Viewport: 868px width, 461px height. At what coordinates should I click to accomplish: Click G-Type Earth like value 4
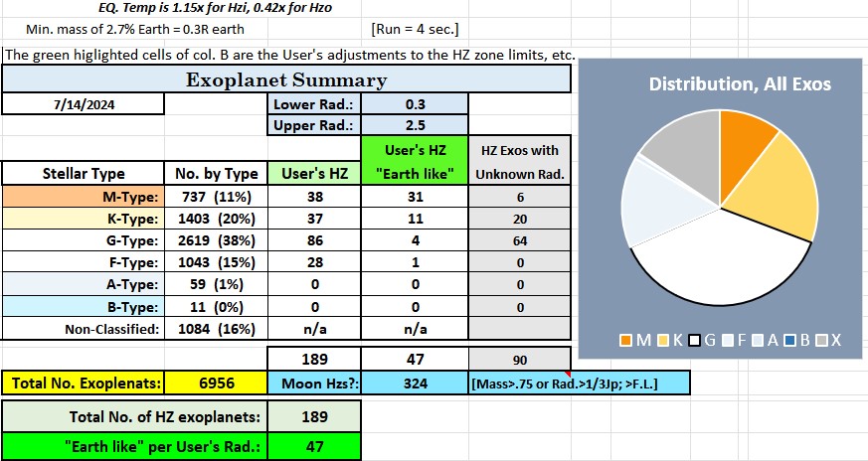point(415,240)
